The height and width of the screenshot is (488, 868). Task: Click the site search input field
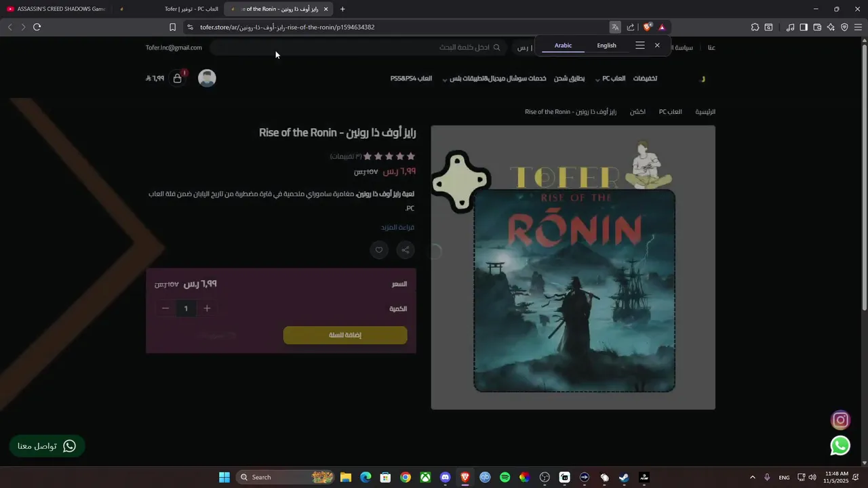(357, 47)
